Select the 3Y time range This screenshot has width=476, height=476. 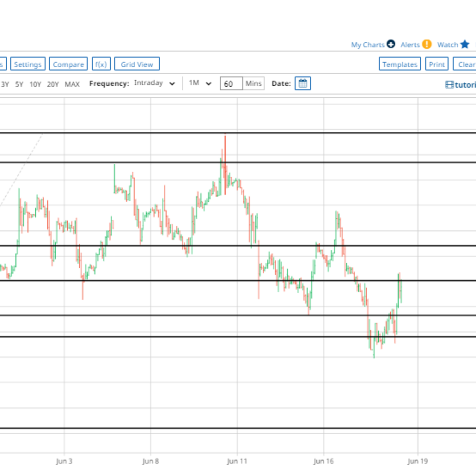click(x=5, y=84)
